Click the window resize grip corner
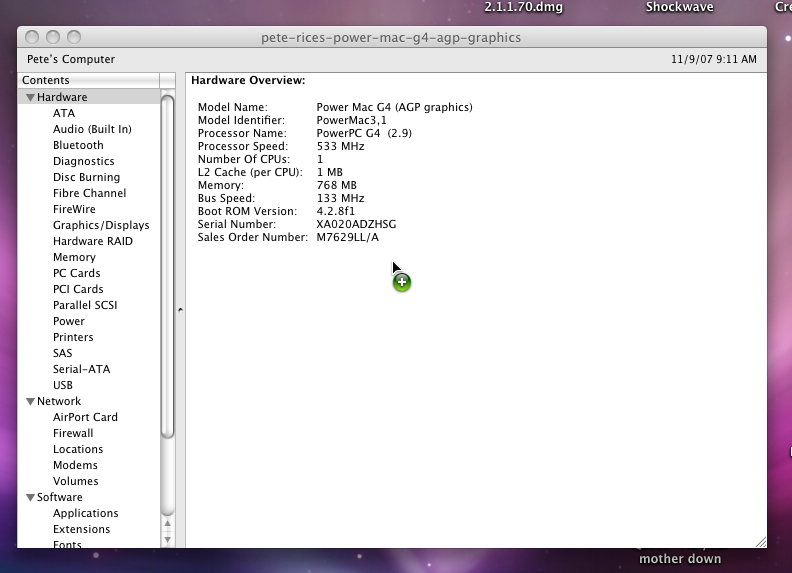This screenshot has width=792, height=573. (x=761, y=542)
